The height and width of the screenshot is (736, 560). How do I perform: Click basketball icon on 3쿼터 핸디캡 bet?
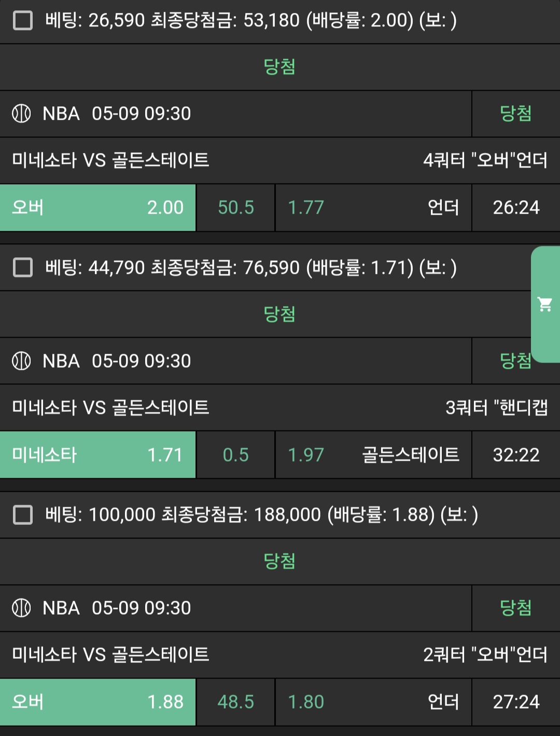point(21,361)
